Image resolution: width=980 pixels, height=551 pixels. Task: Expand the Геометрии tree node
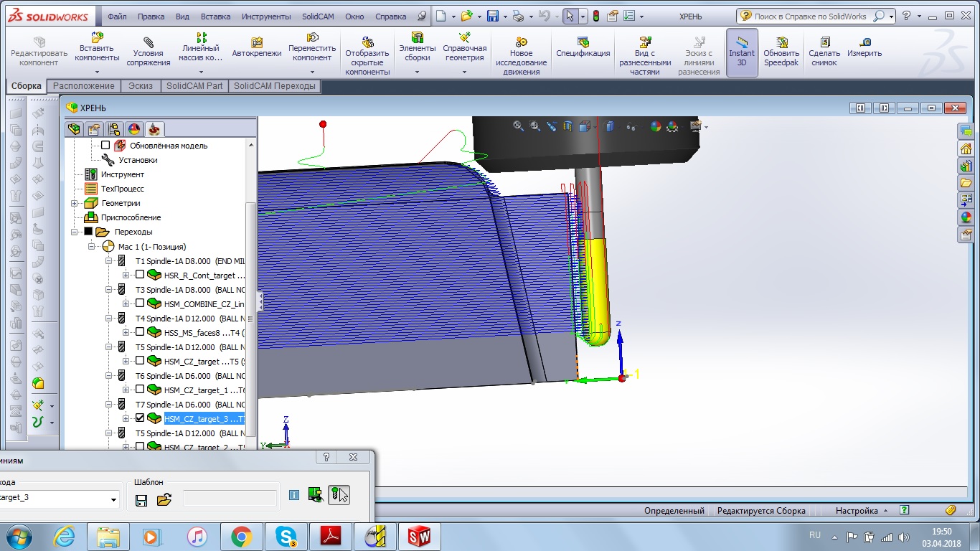click(75, 203)
